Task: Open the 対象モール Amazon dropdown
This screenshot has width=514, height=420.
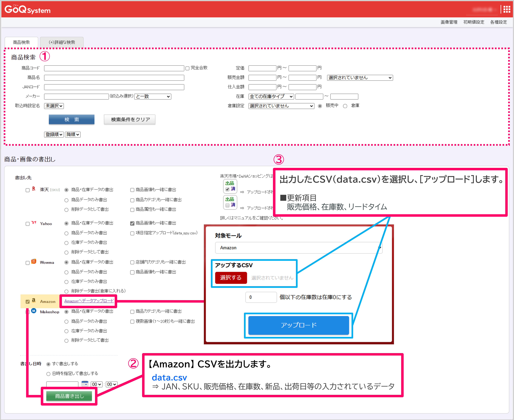Action: pos(299,248)
